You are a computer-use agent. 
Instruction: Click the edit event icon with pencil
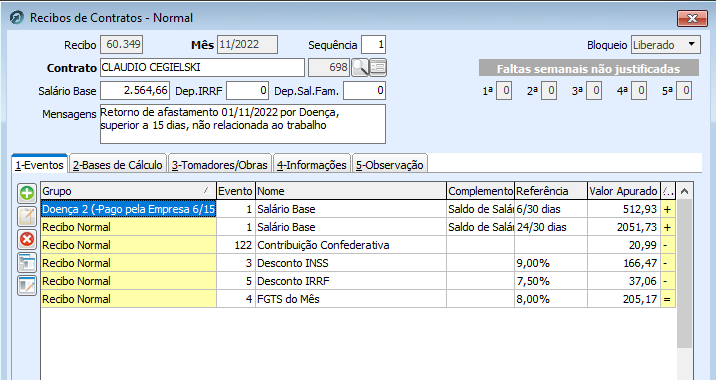tap(27, 216)
